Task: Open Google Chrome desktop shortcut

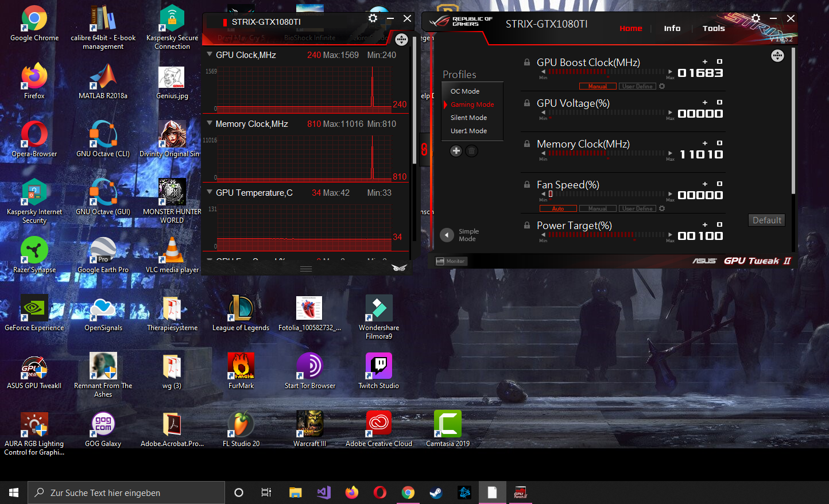Action: tap(34, 24)
